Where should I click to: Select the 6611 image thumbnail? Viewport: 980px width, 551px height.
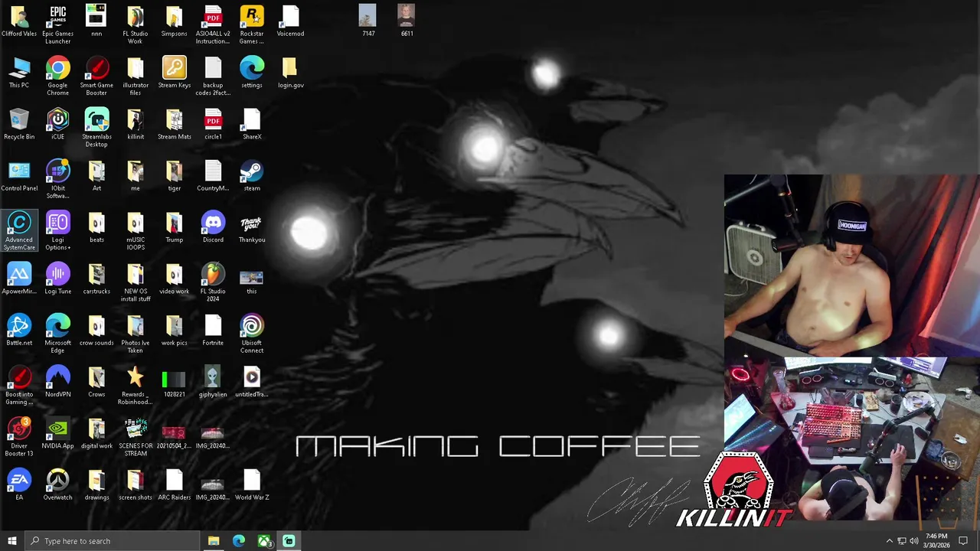coord(407,20)
